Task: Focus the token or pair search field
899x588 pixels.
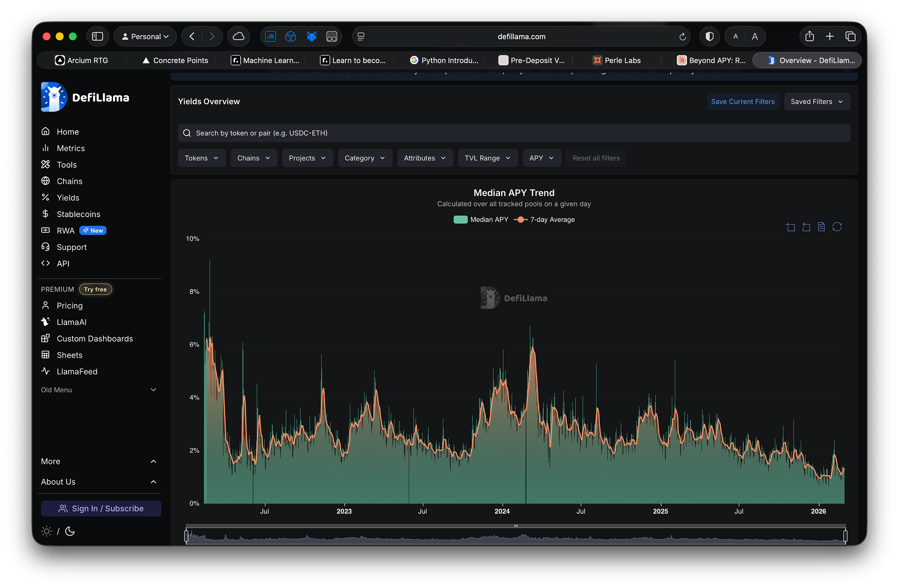Action: 514,133
